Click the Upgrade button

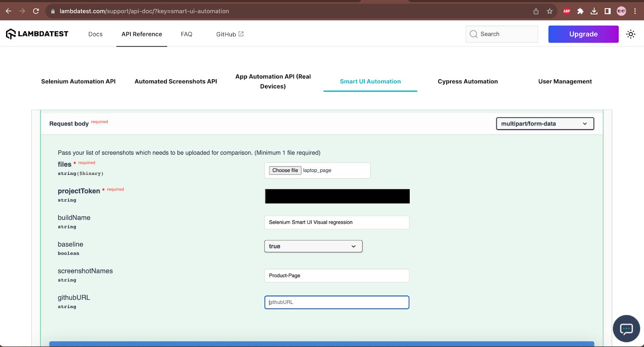click(x=583, y=34)
